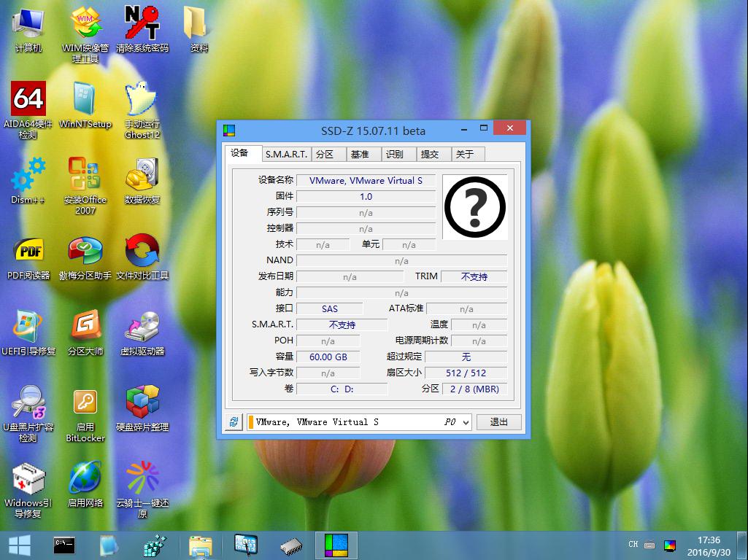This screenshot has width=748, height=560.
Task: Open the 分区 tab in SSD-Z
Action: point(325,154)
